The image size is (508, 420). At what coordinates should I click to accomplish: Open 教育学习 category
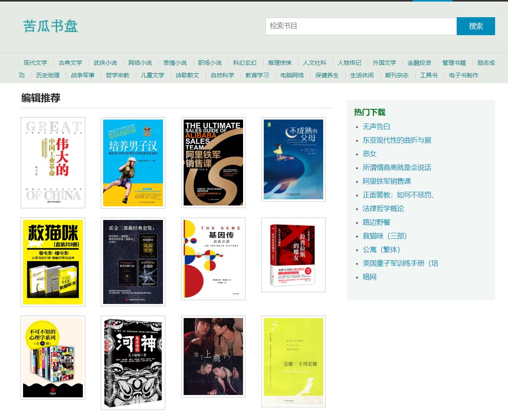[257, 75]
